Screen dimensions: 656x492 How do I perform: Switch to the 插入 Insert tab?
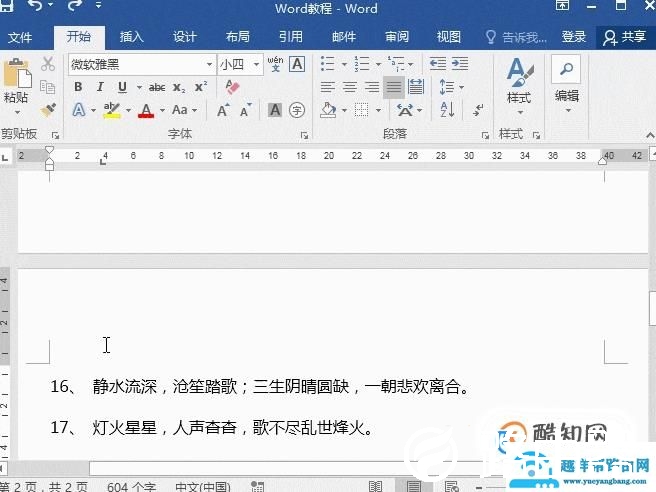(131, 37)
